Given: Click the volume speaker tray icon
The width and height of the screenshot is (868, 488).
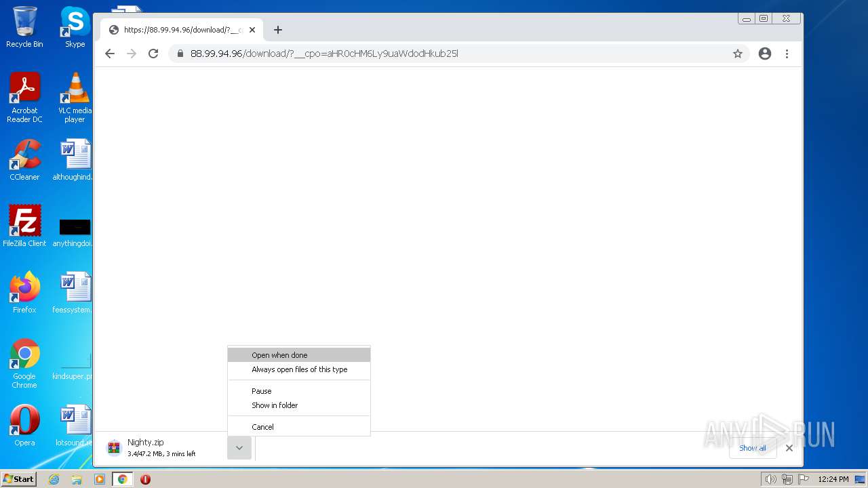Looking at the screenshot, I should [770, 479].
